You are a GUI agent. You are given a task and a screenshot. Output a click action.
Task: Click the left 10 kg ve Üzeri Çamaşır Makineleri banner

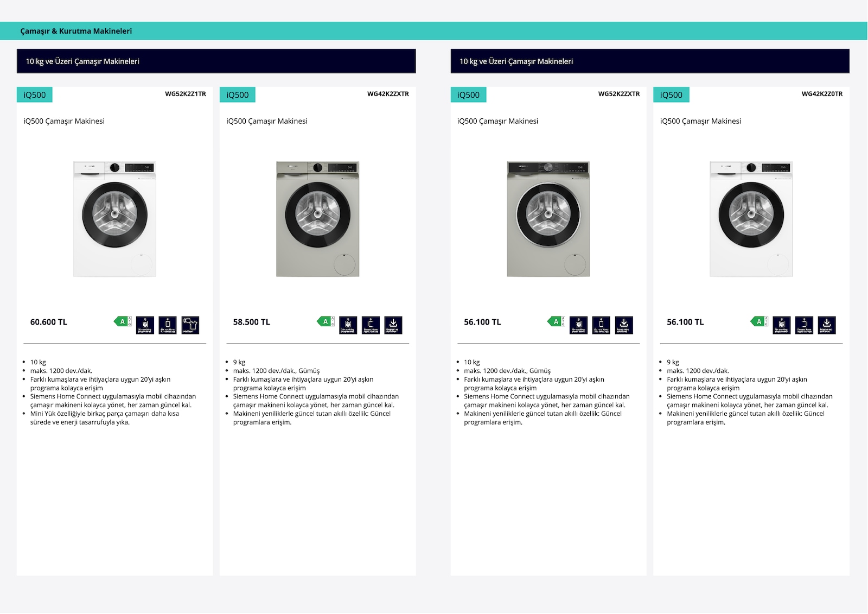pos(216,61)
